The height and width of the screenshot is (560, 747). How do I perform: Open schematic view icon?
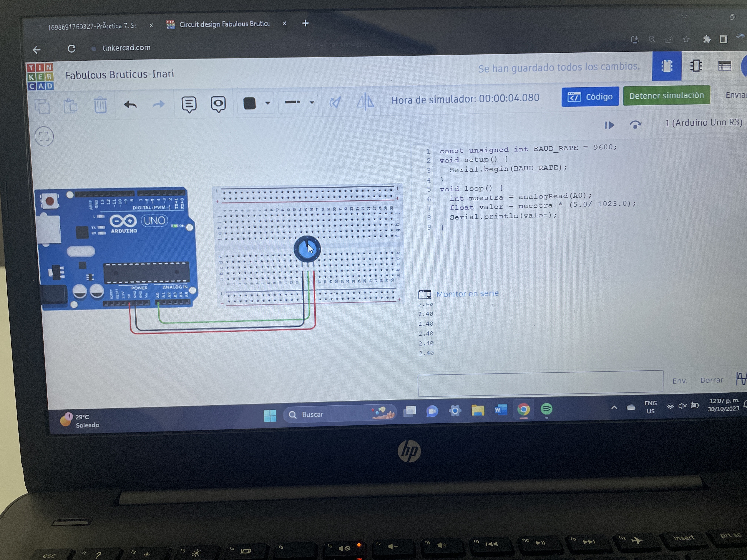pyautogui.click(x=696, y=66)
